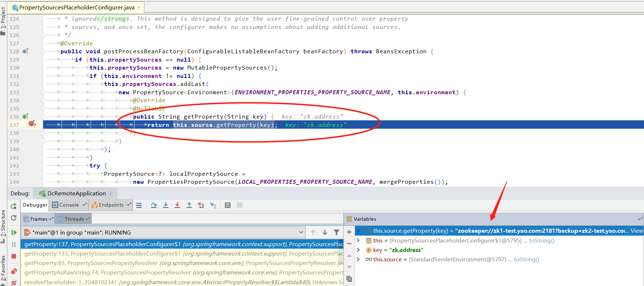644x286 pixels.
Task: Select frame getProperty:133 in stack
Action: (x=182, y=254)
